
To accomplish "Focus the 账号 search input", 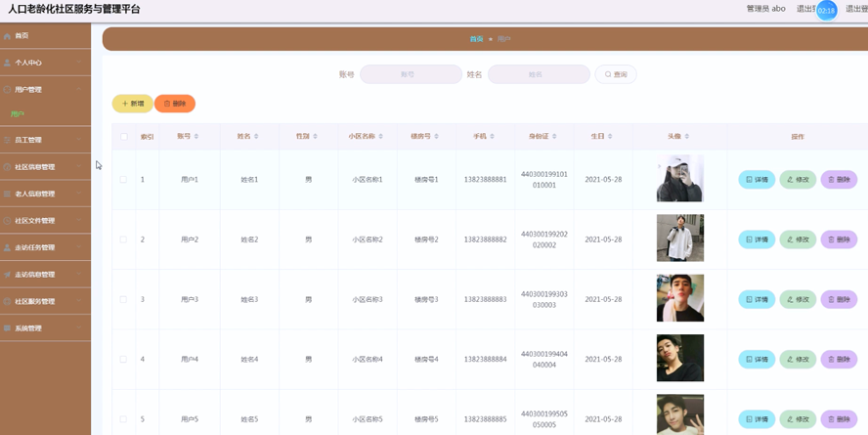I will coord(411,74).
